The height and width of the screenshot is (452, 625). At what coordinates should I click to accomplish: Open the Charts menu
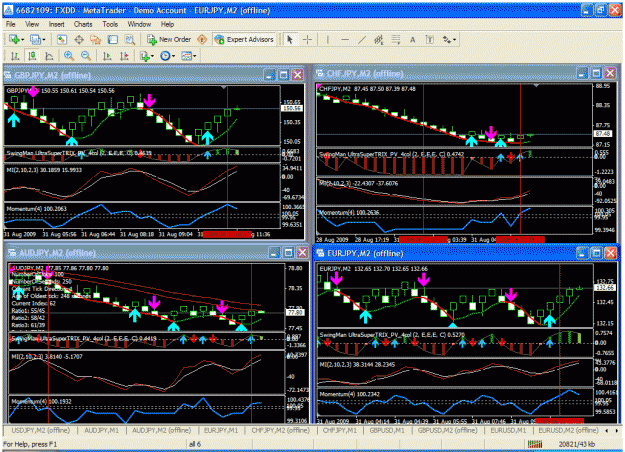click(x=83, y=24)
